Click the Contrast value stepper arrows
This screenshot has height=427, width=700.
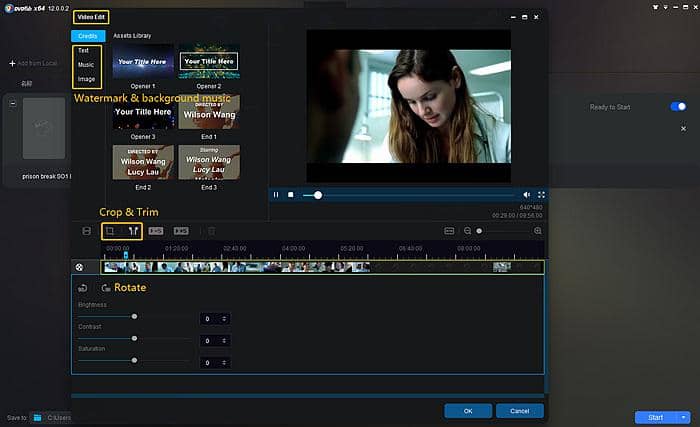tap(224, 341)
